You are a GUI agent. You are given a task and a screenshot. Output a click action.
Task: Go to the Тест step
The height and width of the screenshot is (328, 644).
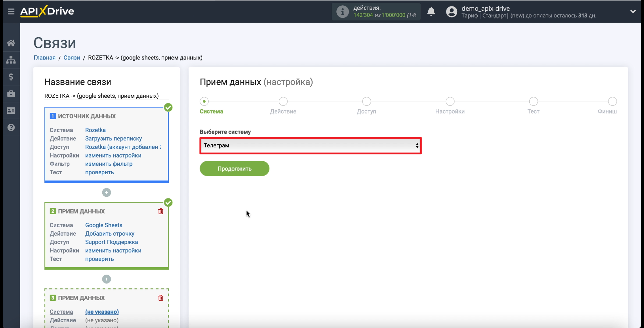[533, 101]
